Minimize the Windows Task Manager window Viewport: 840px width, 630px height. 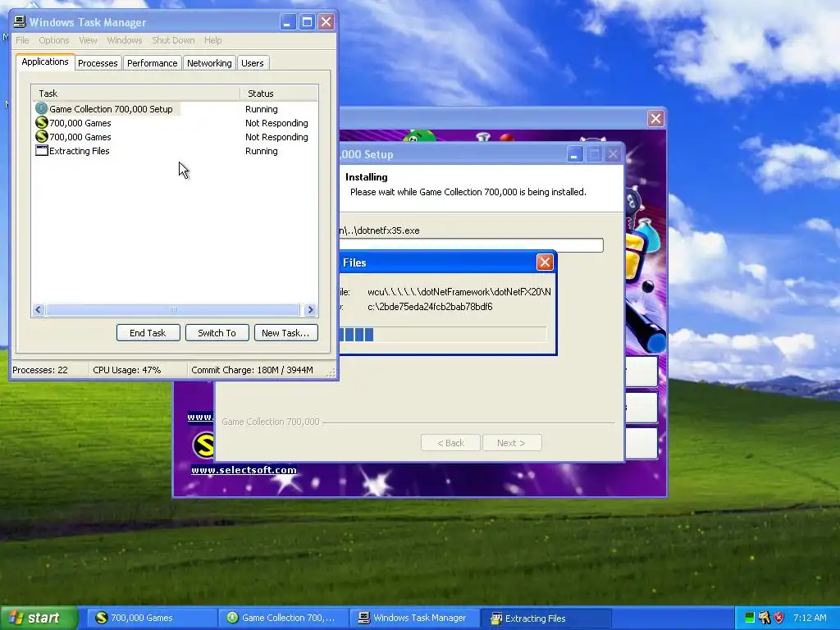[x=288, y=22]
